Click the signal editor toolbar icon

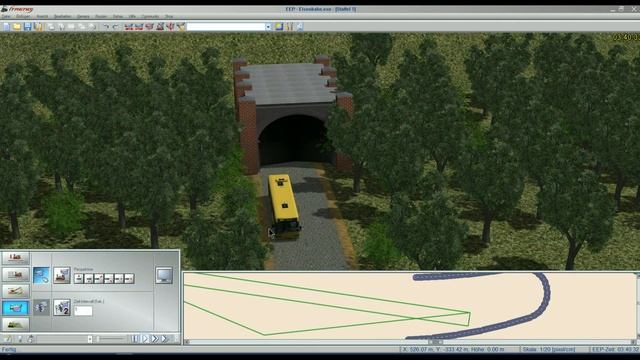[x=160, y=27]
